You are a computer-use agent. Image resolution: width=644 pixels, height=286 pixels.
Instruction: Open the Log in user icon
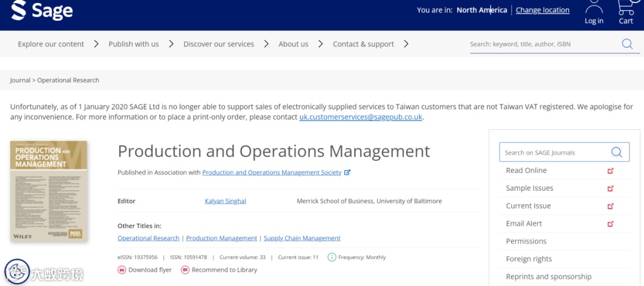coord(594,7)
